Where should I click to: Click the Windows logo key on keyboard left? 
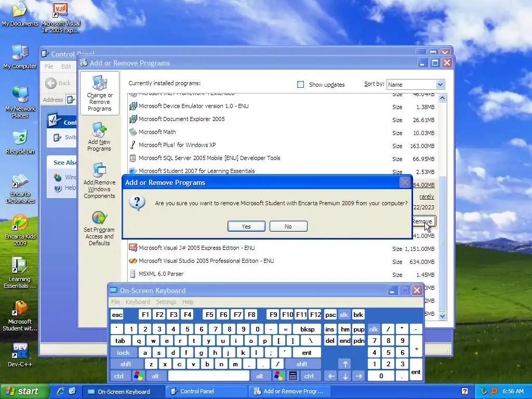[138, 376]
